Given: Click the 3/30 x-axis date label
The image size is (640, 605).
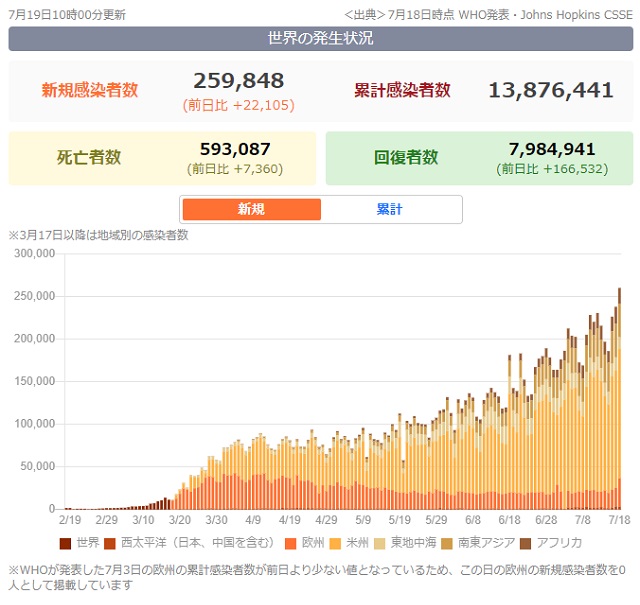Looking at the screenshot, I should coord(216,520).
